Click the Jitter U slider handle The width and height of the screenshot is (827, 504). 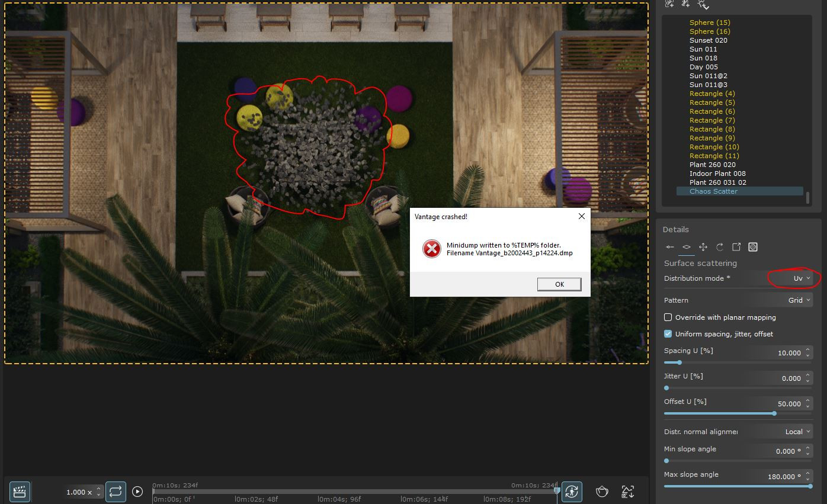coord(666,388)
